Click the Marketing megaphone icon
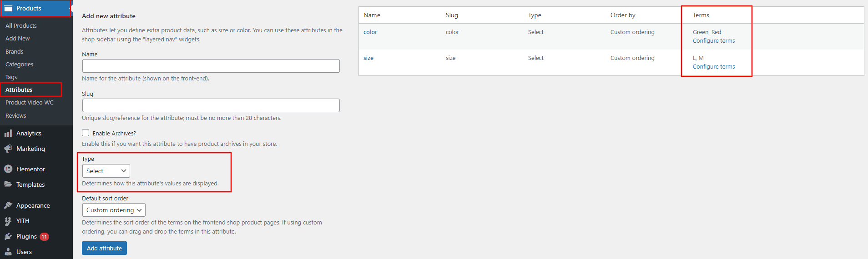Image resolution: width=868 pixels, height=259 pixels. tap(8, 149)
